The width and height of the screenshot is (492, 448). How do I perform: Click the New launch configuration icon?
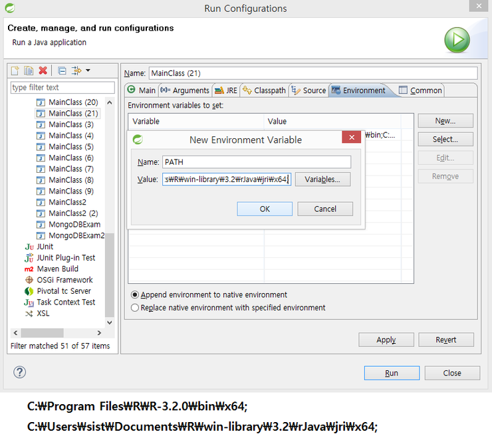(x=16, y=70)
